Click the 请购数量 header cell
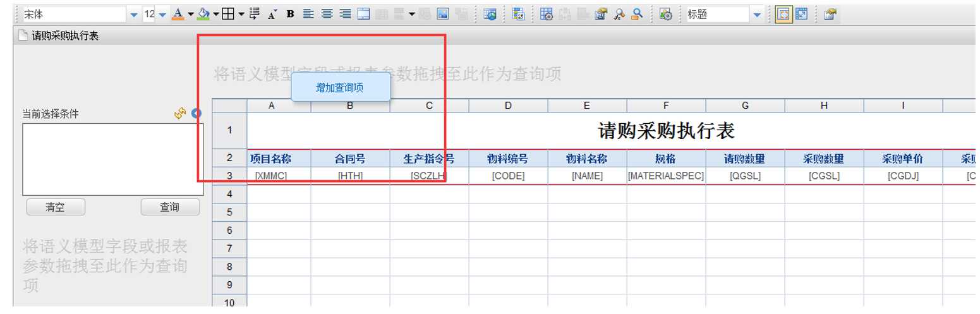The width and height of the screenshot is (980, 314). [745, 159]
